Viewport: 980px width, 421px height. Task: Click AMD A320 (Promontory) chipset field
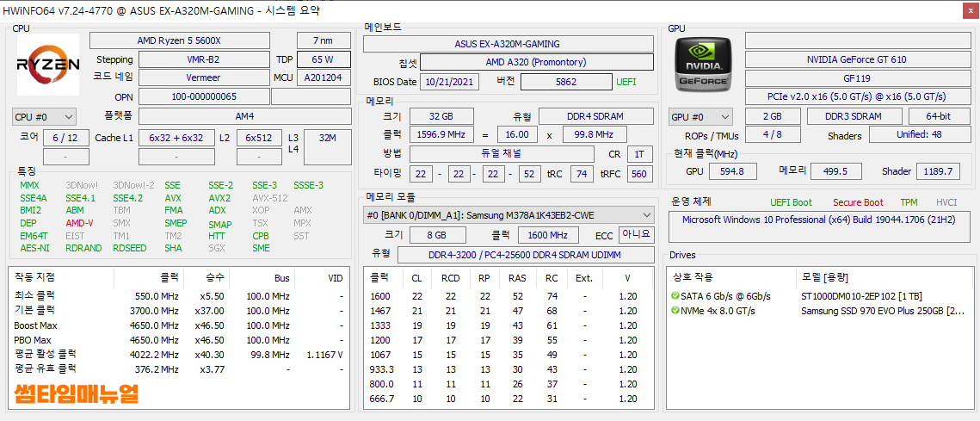536,63
